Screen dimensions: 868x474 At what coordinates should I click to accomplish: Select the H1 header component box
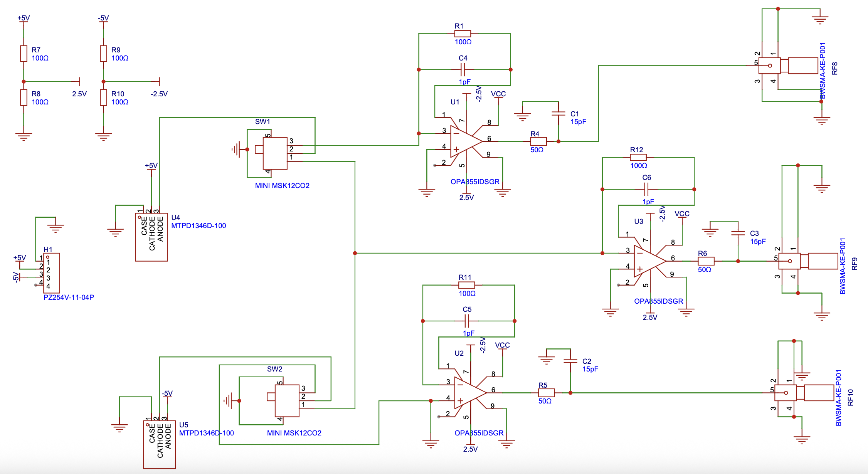pyautogui.click(x=52, y=273)
